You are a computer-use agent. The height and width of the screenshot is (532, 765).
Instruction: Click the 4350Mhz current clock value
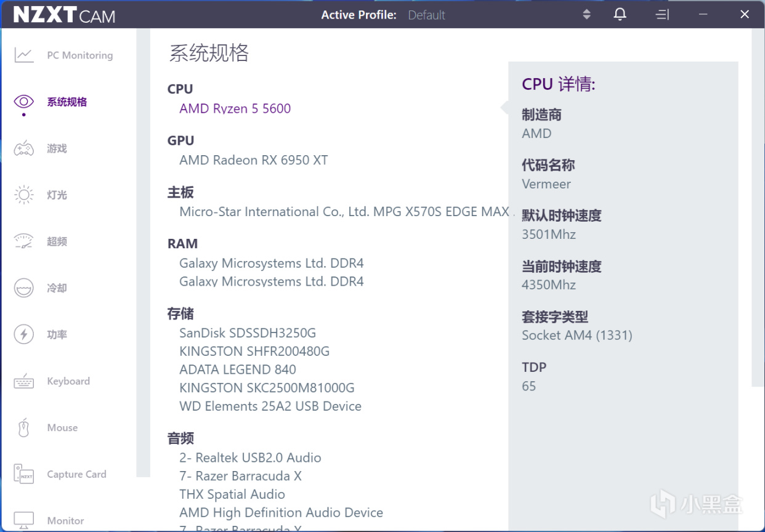[x=549, y=285]
